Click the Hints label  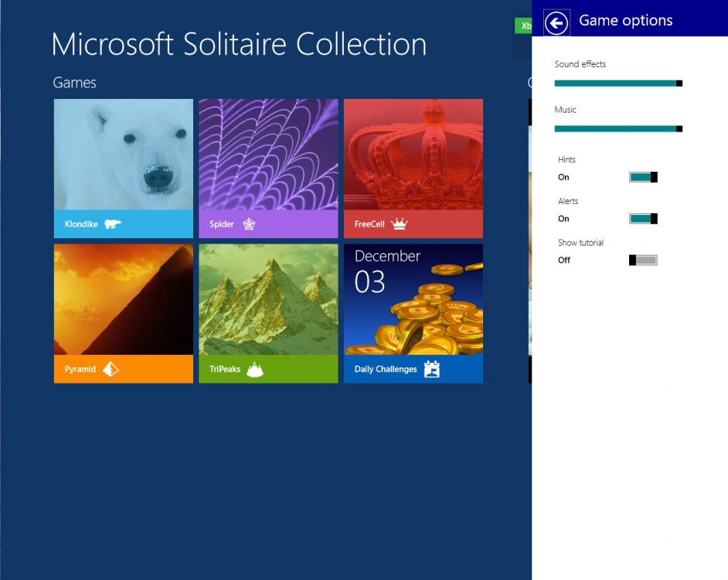566,159
